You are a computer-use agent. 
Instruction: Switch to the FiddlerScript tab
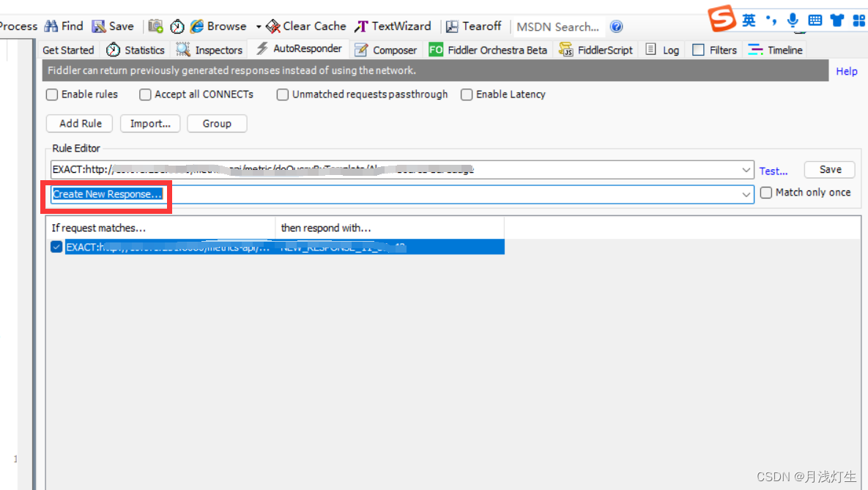point(596,50)
